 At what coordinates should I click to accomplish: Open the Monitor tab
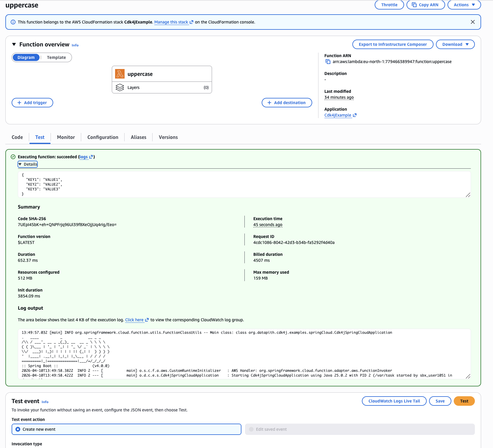(x=66, y=137)
